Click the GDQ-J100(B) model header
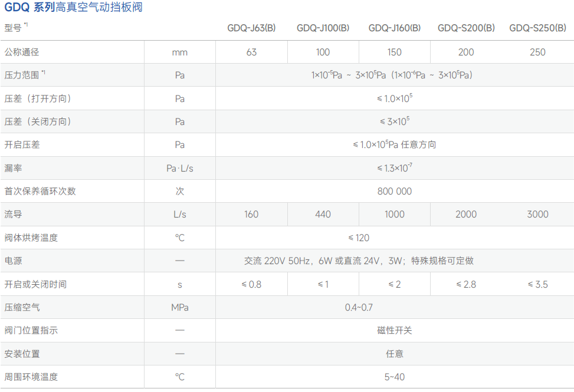The image size is (574, 392). coord(323,28)
